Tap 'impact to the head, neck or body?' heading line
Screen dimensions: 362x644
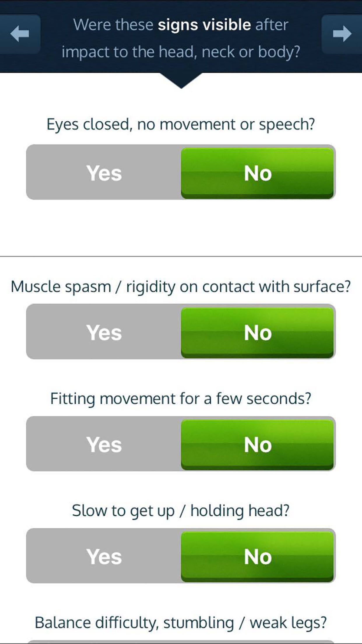pyautogui.click(x=181, y=52)
